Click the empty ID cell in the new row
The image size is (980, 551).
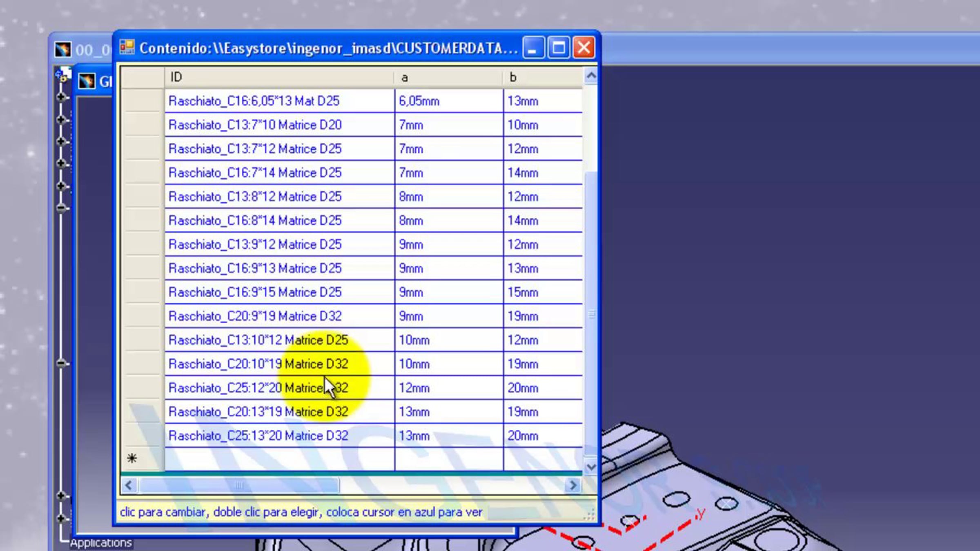279,459
